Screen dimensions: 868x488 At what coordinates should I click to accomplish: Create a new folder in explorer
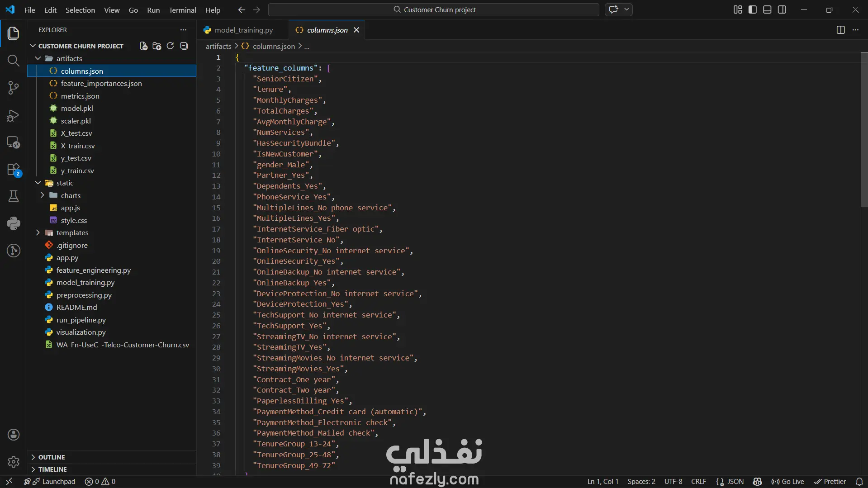point(157,46)
